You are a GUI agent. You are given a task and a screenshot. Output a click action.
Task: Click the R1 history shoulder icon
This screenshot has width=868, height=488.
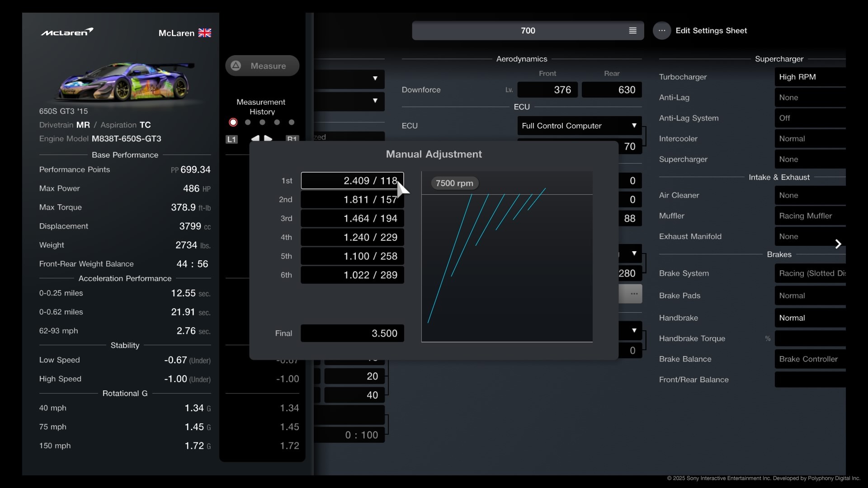(292, 138)
